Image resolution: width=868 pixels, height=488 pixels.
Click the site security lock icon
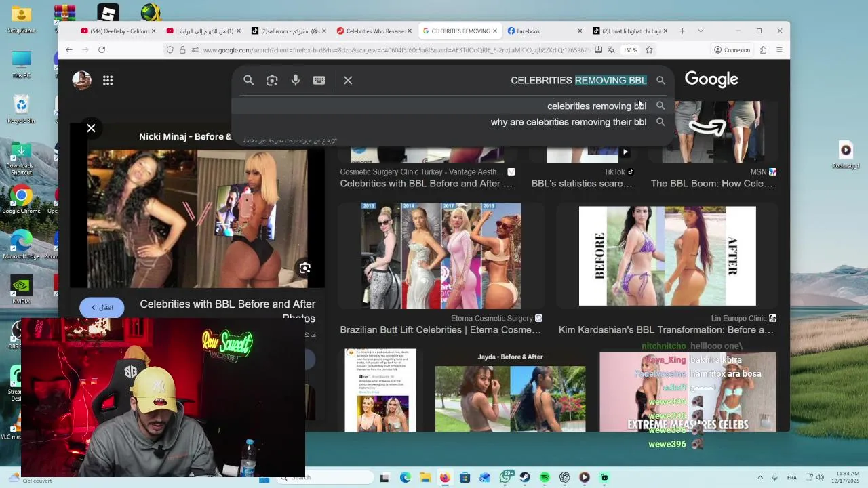(x=182, y=49)
